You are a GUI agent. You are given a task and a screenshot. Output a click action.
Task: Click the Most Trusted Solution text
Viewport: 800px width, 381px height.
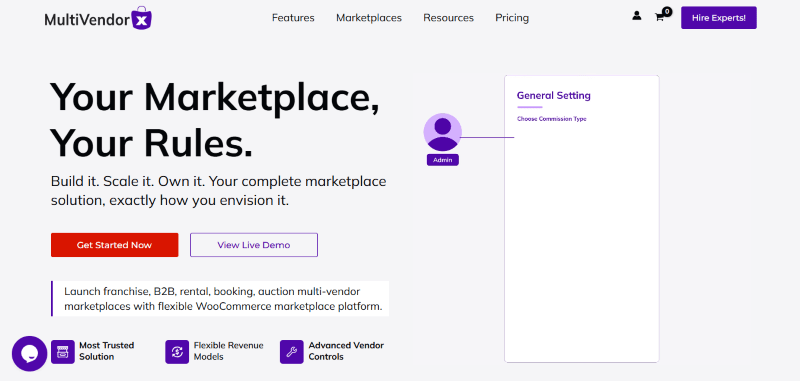(x=106, y=351)
